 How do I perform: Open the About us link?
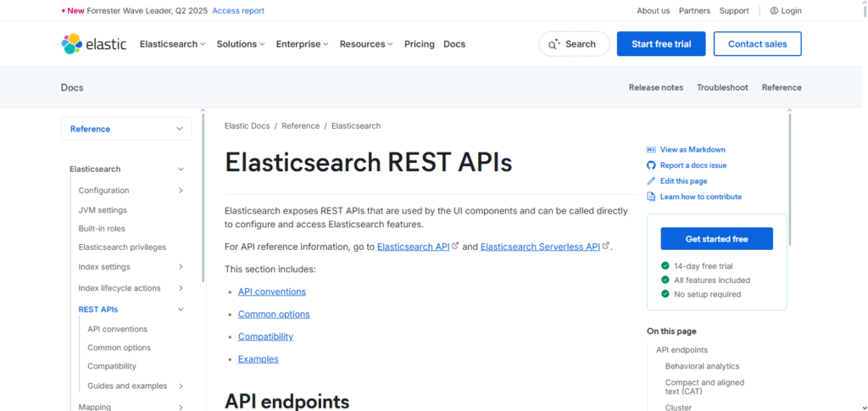pos(654,10)
